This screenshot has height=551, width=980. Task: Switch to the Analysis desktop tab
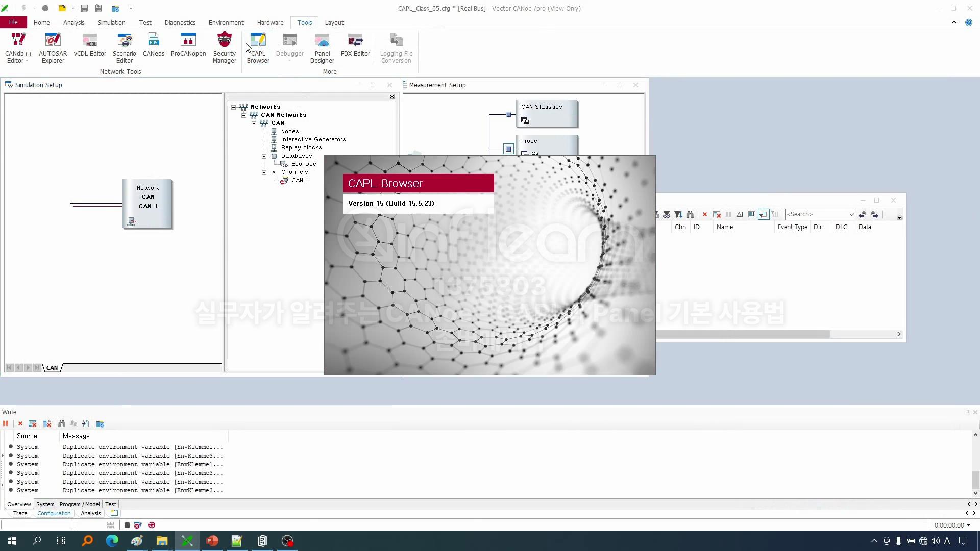tap(91, 513)
